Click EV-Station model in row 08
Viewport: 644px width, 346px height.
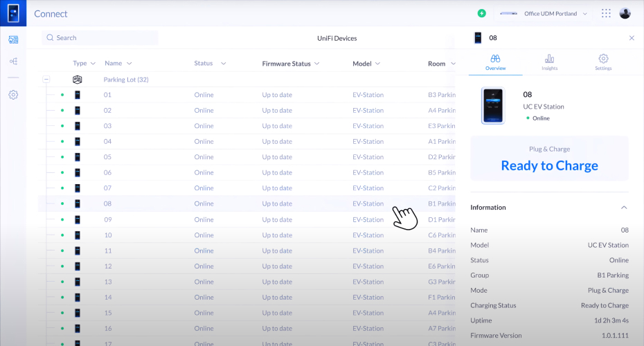coord(368,203)
